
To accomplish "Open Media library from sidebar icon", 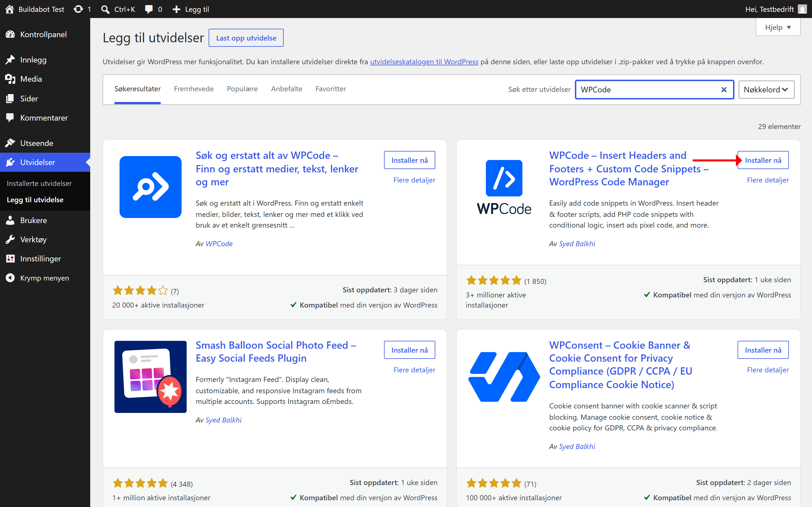I will pos(10,79).
